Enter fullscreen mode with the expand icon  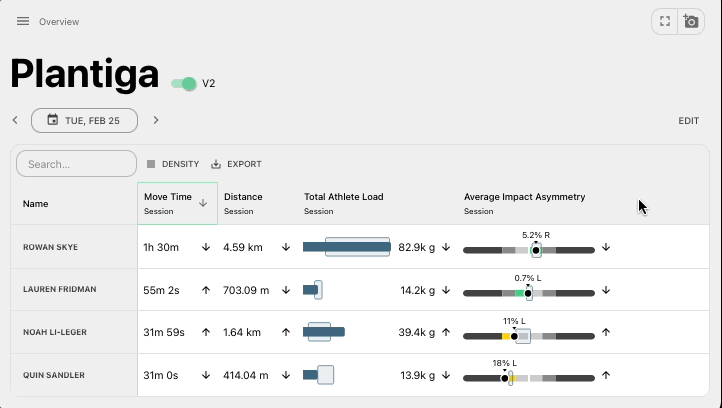pyautogui.click(x=664, y=21)
